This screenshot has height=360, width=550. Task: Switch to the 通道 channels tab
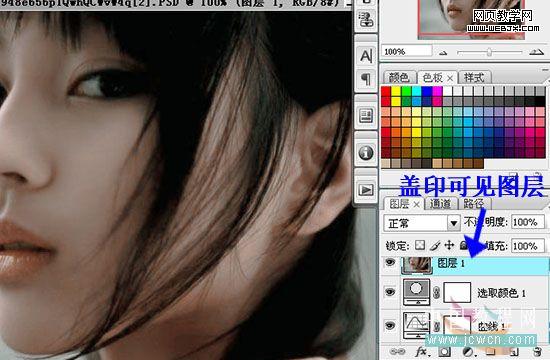(x=440, y=204)
